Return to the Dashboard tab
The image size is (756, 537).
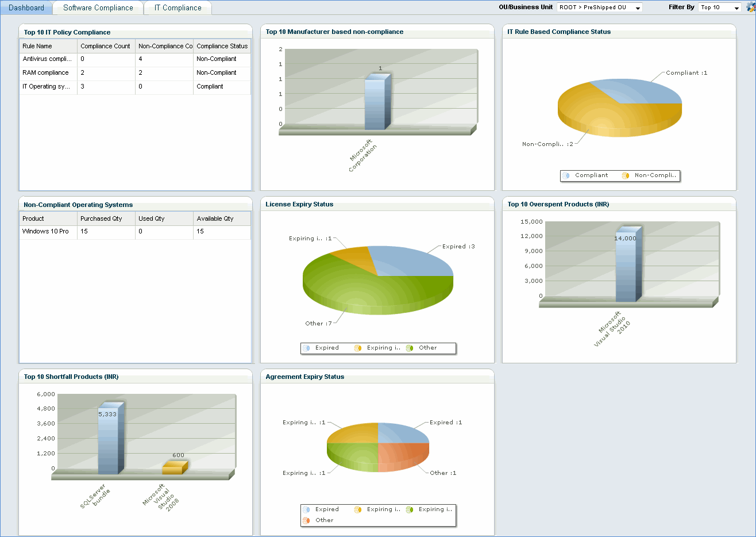(x=28, y=7)
